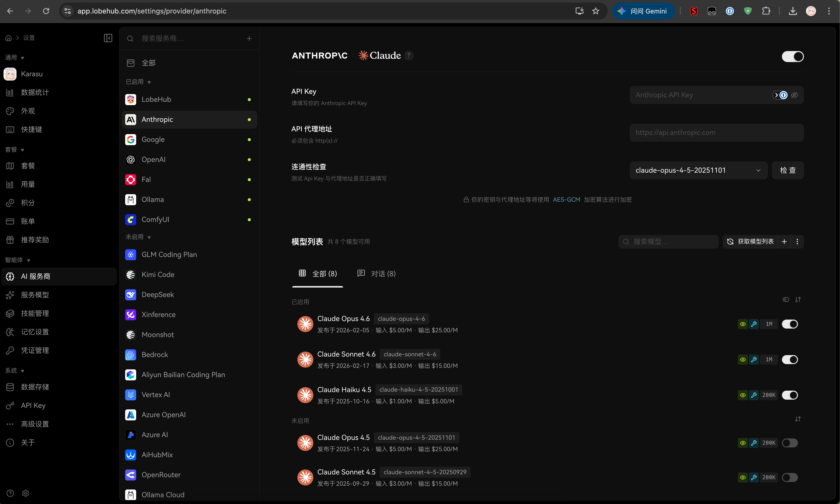Viewport: 840px width, 504px height.
Task: Select OpenRouter provider in list
Action: point(189,475)
